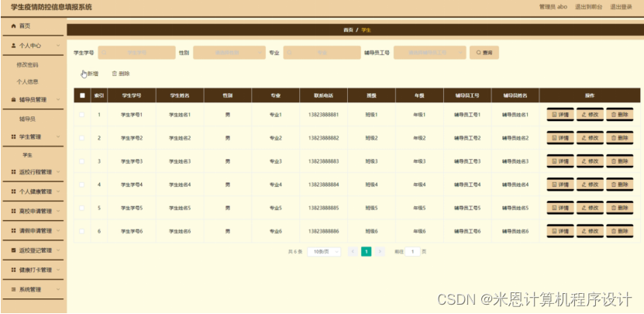This screenshot has height=314, width=644.
Task: Click the 辅导员姓名4 cell
Action: tap(515, 185)
